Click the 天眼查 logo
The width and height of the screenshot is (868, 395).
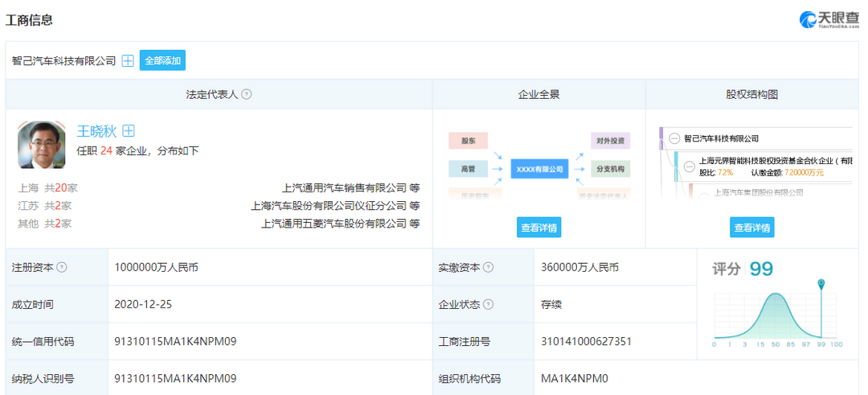(829, 20)
